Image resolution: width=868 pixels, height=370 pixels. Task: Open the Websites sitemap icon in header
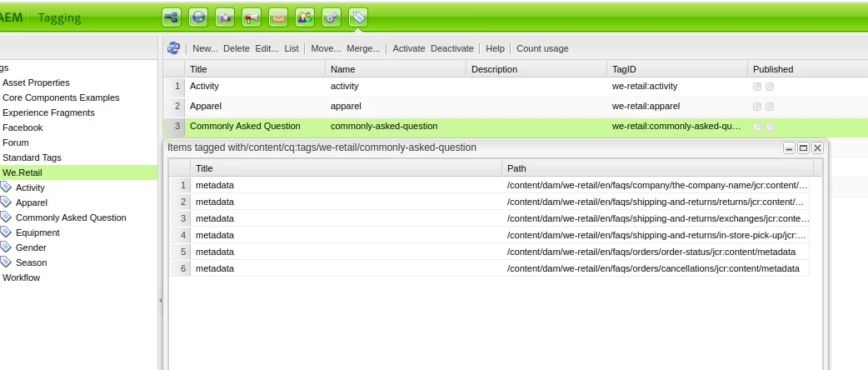[x=172, y=17]
